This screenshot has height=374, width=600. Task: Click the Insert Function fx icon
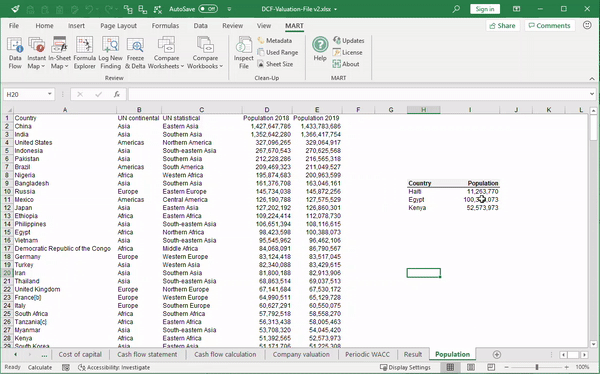point(117,94)
